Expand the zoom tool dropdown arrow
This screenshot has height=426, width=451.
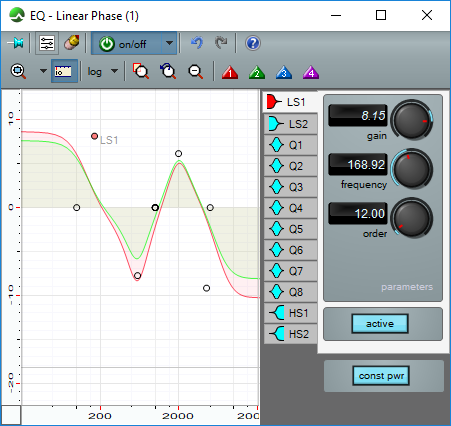tap(43, 71)
